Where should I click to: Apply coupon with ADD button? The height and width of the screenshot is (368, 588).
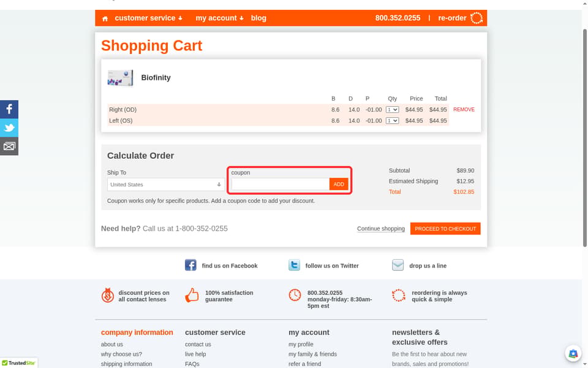coord(339,184)
